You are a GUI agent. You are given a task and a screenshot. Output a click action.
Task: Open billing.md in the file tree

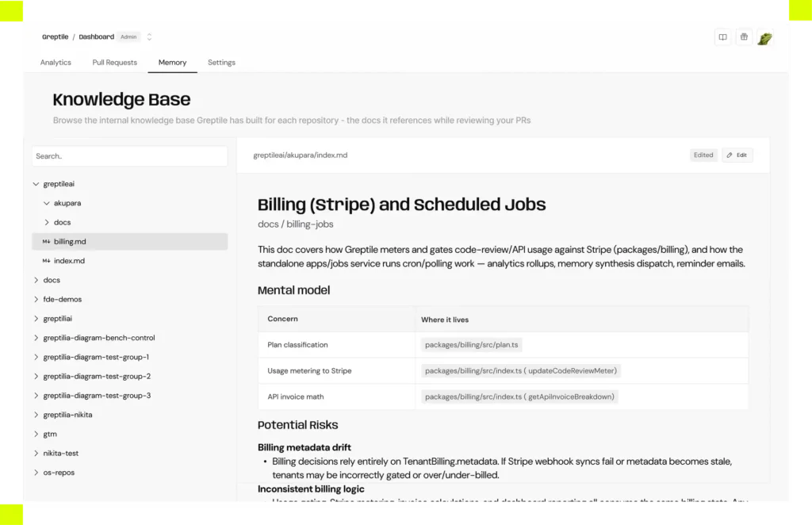click(x=129, y=242)
